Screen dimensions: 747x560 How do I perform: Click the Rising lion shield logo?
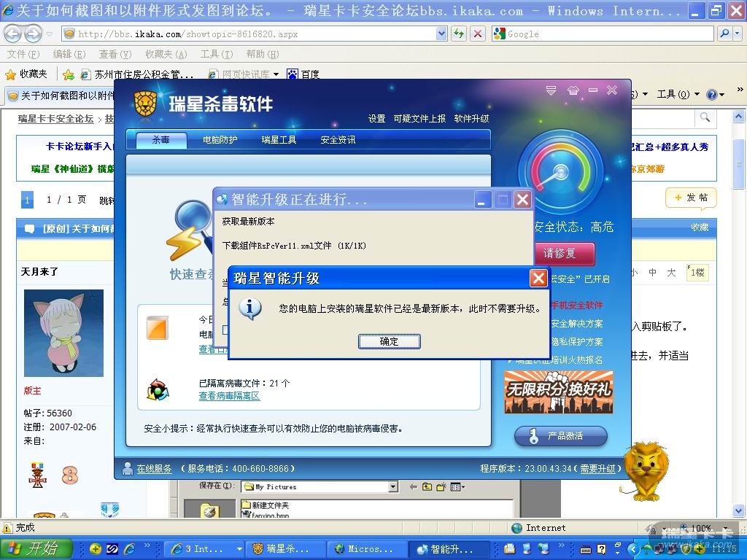(146, 103)
